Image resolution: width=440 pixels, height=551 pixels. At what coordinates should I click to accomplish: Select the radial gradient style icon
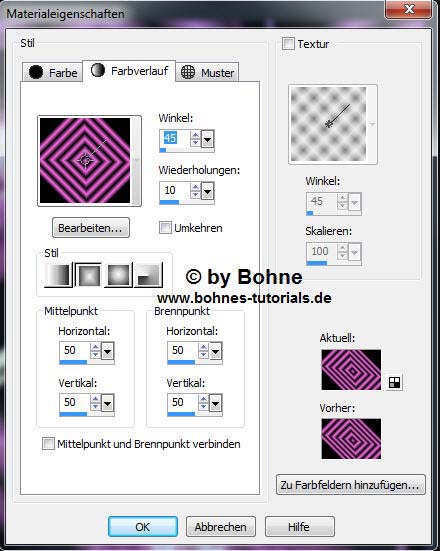pos(149,275)
